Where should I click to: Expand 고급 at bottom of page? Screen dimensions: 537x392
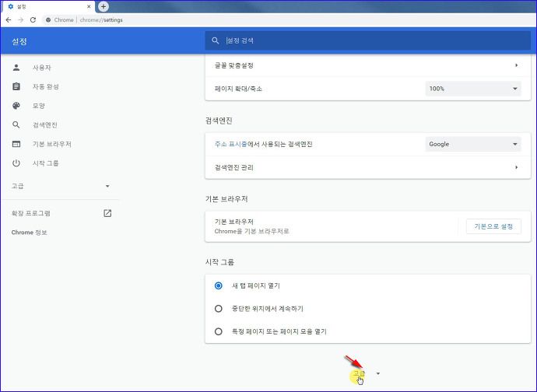tap(367, 373)
